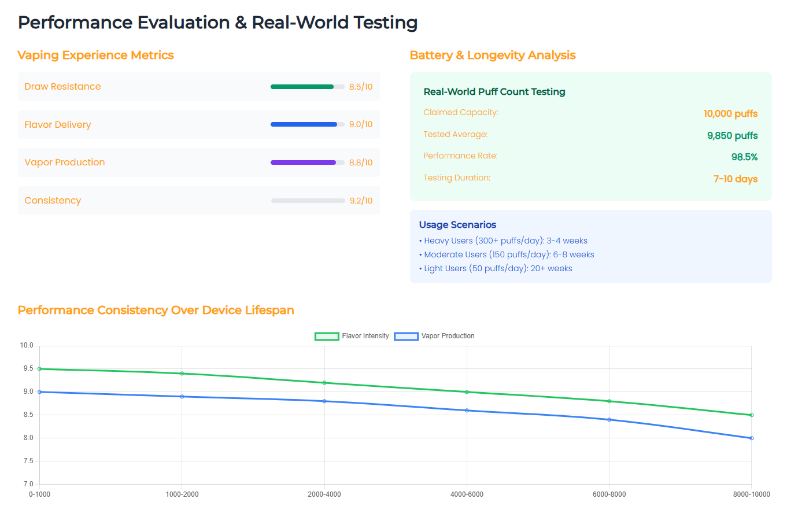Select the Vapor Production point at 8000-10000
Screen dimensions: 787x532
752,438
